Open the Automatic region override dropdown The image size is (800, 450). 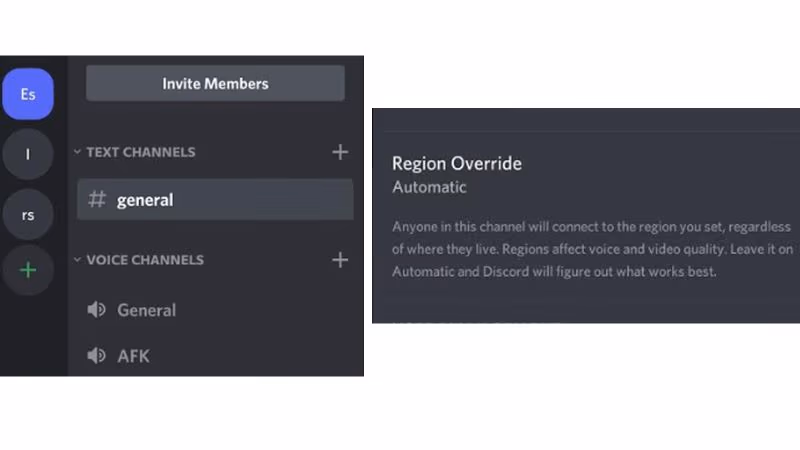tap(429, 187)
